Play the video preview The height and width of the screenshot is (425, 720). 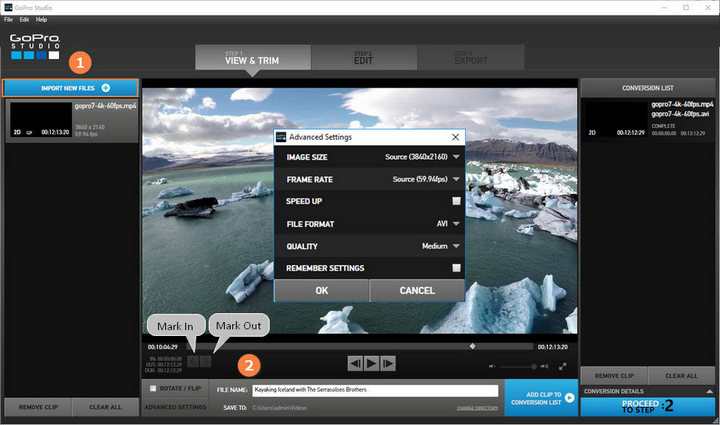371,363
